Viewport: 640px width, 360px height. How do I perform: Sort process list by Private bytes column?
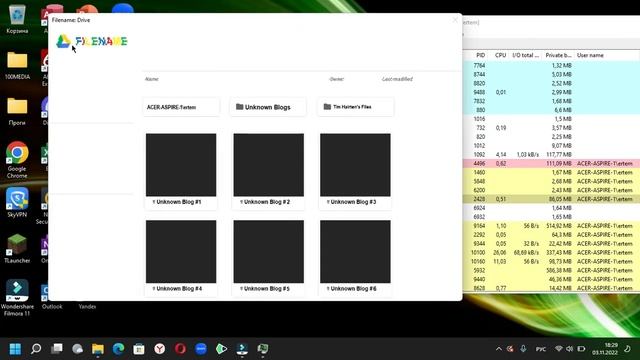(x=558, y=55)
